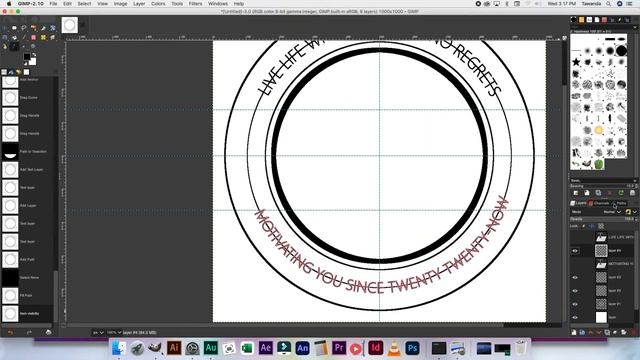Click the foreground black color swatch
Image resolution: width=640 pixels, height=360 pixels.
27,57
